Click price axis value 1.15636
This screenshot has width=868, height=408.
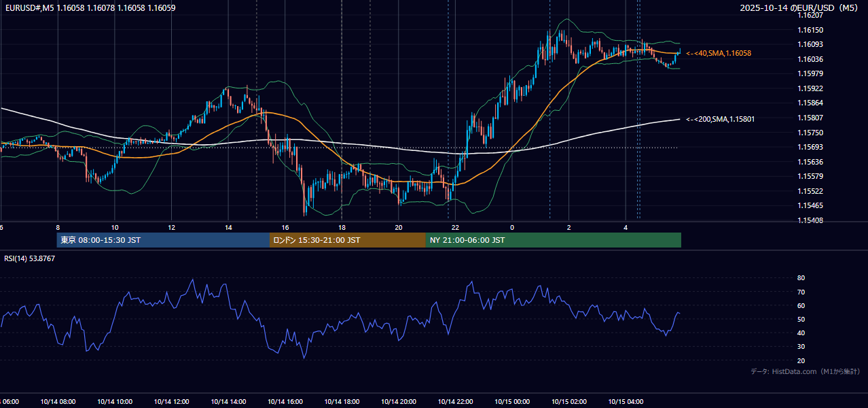tap(810, 162)
